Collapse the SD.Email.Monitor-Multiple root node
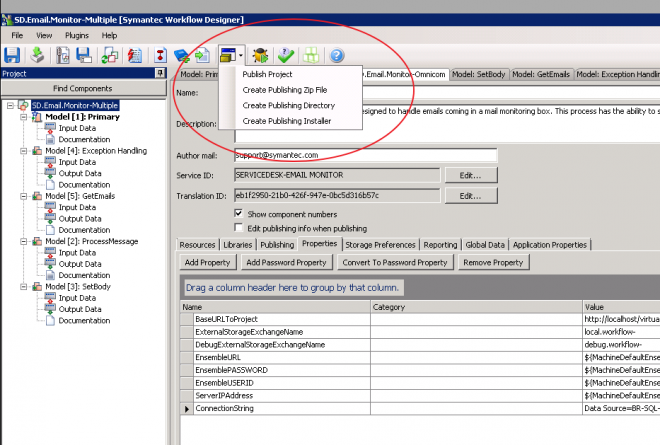 click(10, 105)
